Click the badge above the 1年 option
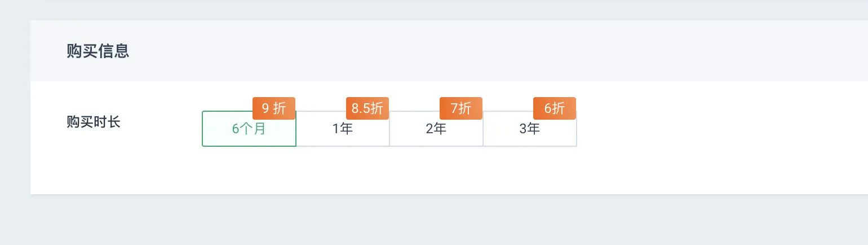Image resolution: width=868 pixels, height=245 pixels. [x=367, y=108]
